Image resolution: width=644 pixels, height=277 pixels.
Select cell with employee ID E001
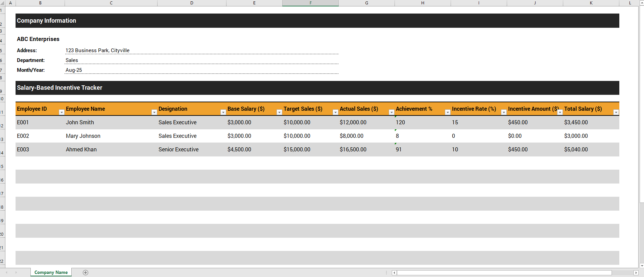coord(40,122)
